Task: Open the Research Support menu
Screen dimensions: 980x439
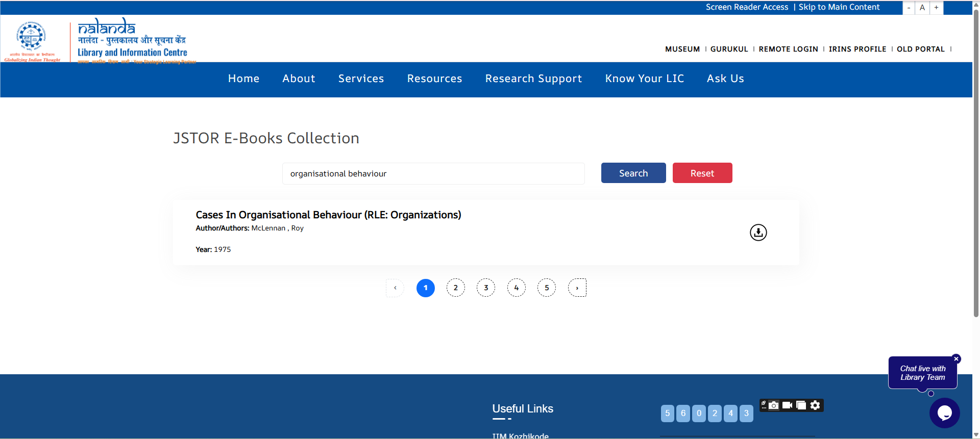Action: pyautogui.click(x=533, y=79)
